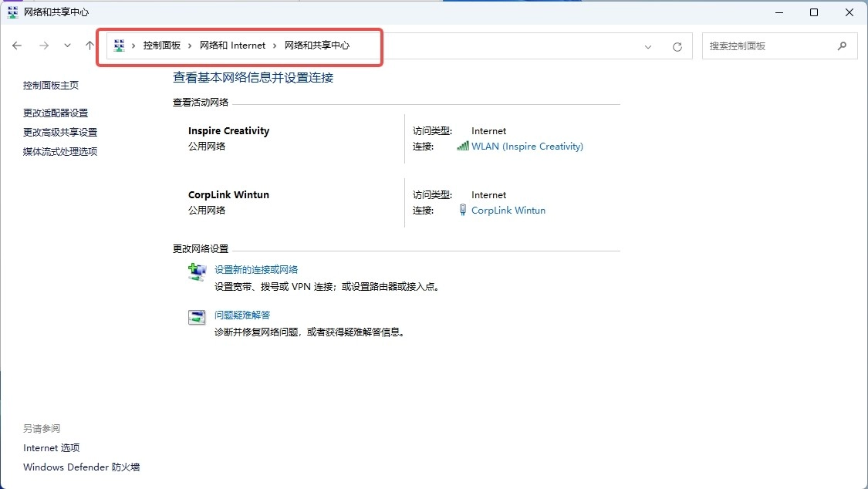Image resolution: width=868 pixels, height=489 pixels.
Task: Click the CorpLink Wintun adapter icon
Action: tap(462, 210)
